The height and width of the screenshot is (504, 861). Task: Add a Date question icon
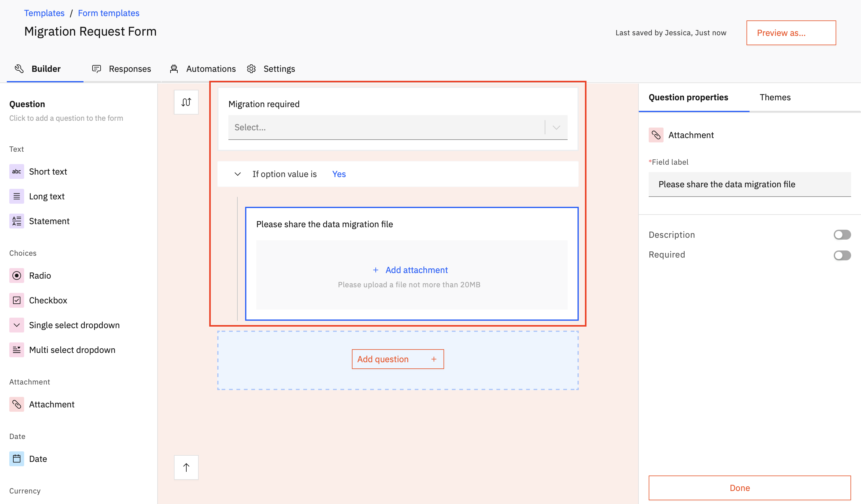point(16,459)
